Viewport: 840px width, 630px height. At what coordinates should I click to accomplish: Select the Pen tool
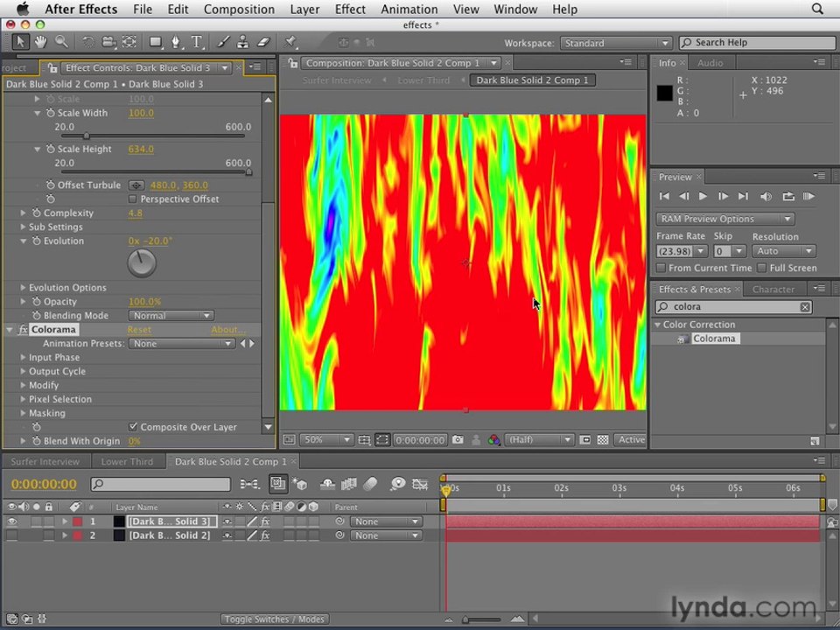[176, 42]
